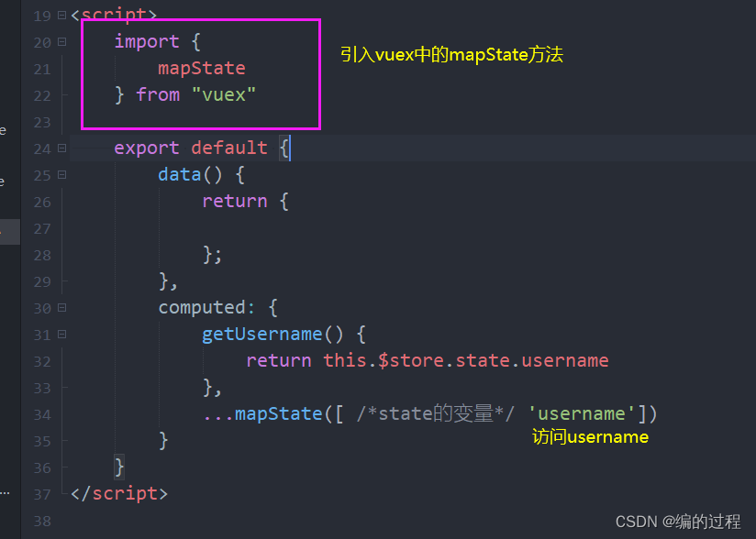The image size is (756, 539).
Task: Click line number 21 in the gutter
Action: (42, 70)
